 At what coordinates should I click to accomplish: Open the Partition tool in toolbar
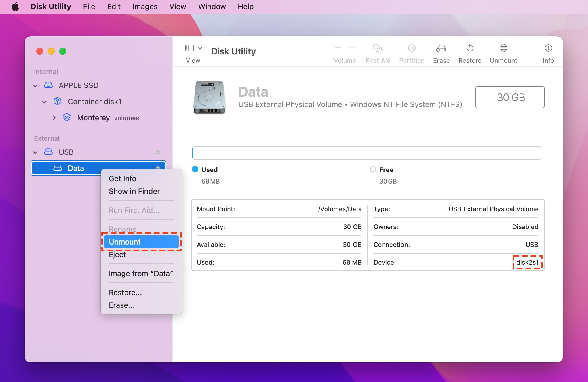[x=412, y=53]
